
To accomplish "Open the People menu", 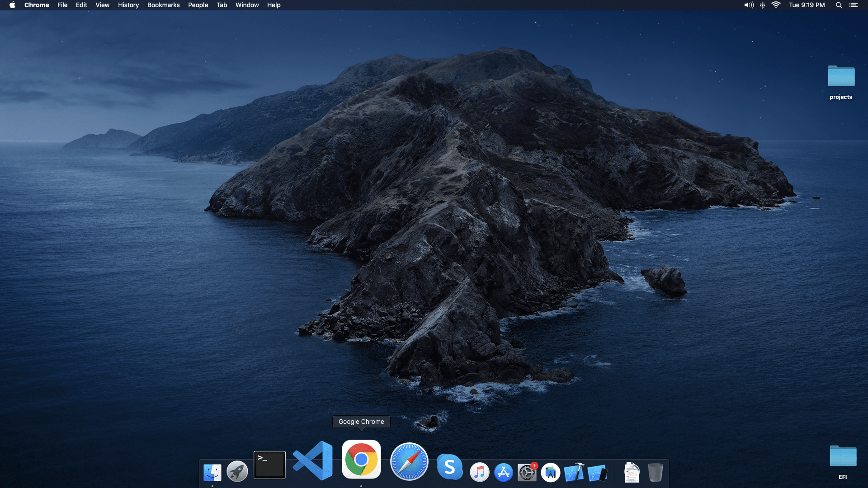I will [198, 5].
